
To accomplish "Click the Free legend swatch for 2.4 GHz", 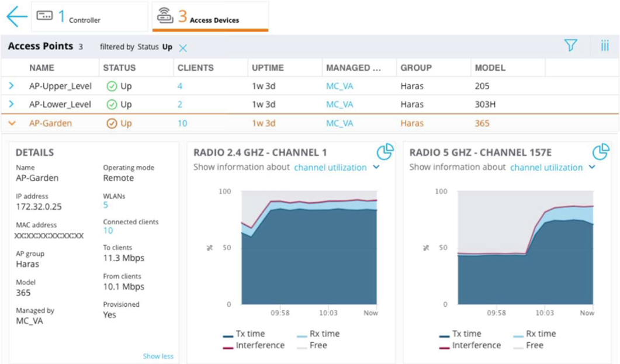I will (302, 348).
